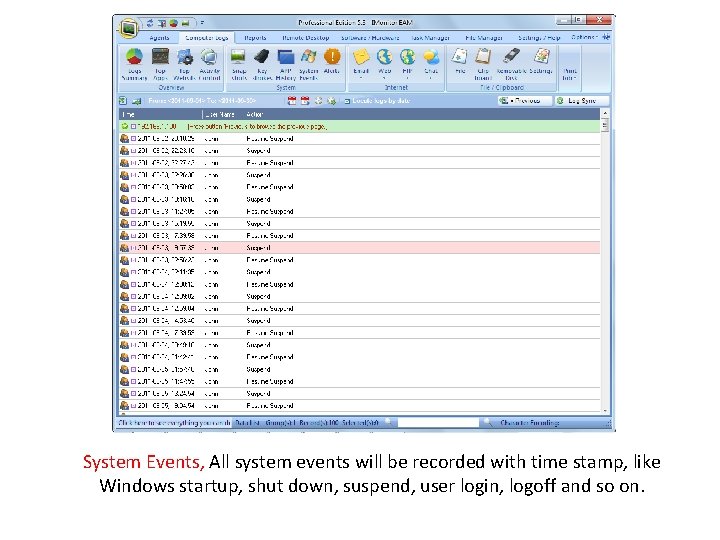The image size is (720, 540).
Task: Open the Logs Summary view
Action: (134, 64)
